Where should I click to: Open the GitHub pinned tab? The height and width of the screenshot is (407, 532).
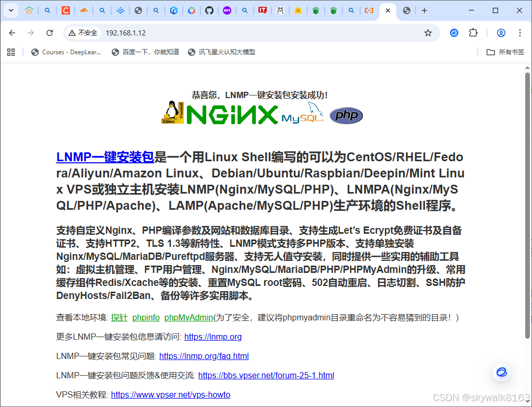(x=209, y=10)
